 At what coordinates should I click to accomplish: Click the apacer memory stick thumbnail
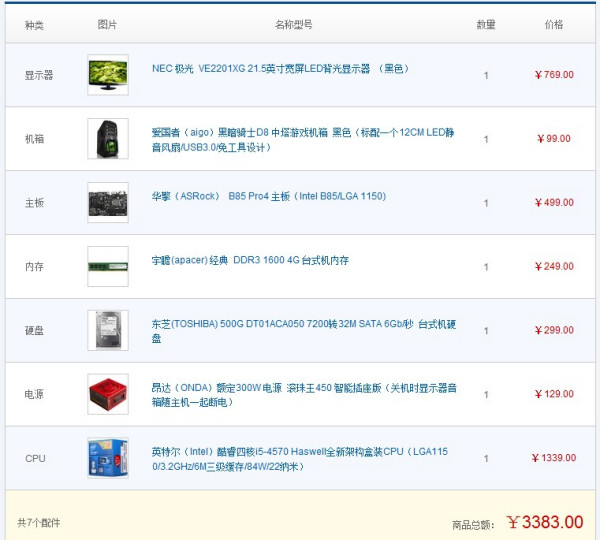tap(108, 266)
